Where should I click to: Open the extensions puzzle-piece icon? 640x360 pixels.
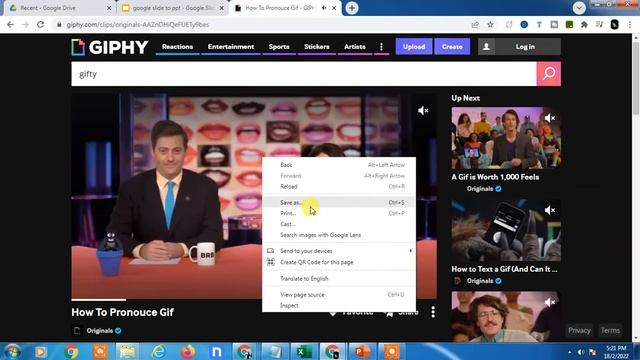tap(584, 25)
